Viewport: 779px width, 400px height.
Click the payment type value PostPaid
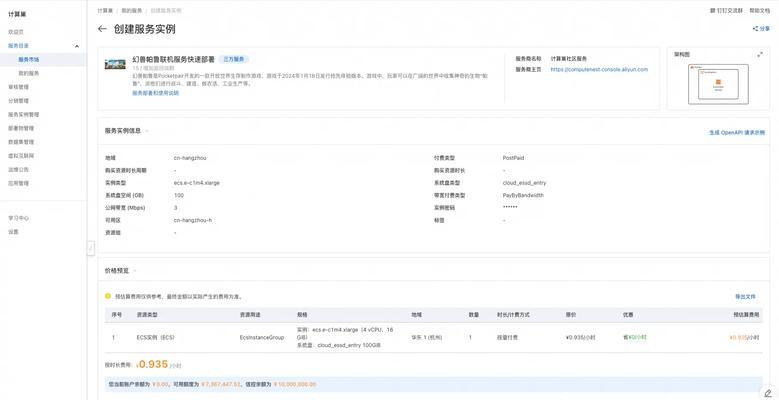coord(513,158)
